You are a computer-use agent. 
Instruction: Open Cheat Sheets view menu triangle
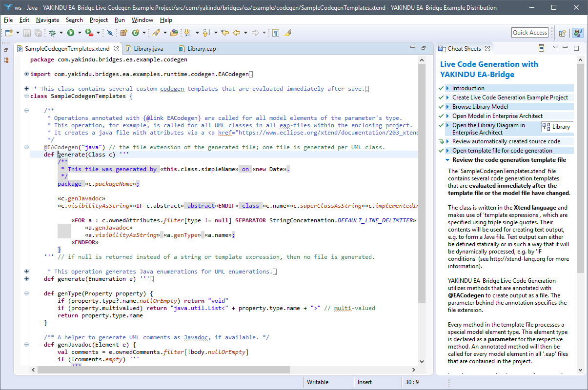click(555, 48)
